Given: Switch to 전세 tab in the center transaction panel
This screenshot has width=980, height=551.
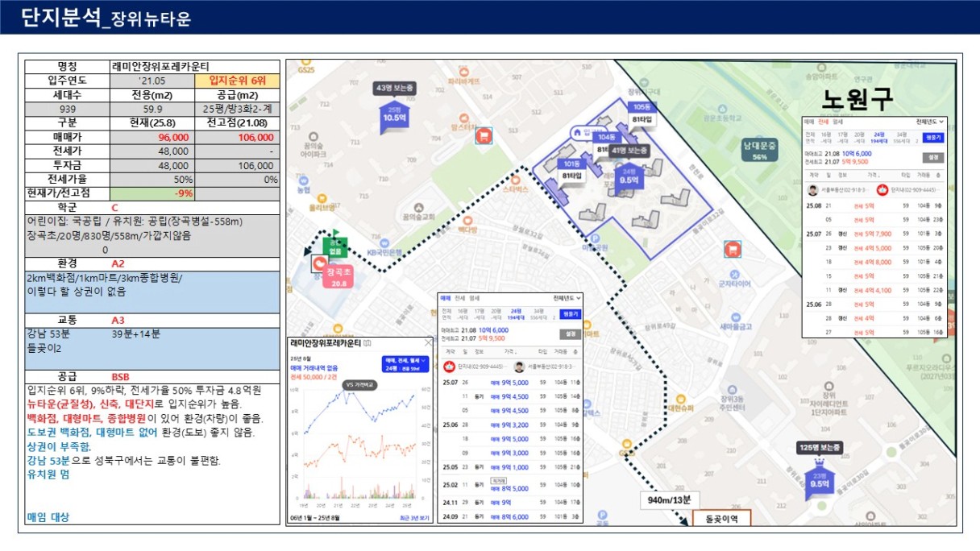Looking at the screenshot, I should tap(459, 298).
